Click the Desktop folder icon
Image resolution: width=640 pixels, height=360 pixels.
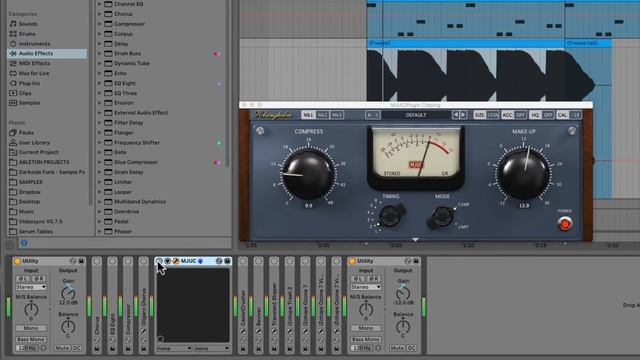click(x=13, y=202)
